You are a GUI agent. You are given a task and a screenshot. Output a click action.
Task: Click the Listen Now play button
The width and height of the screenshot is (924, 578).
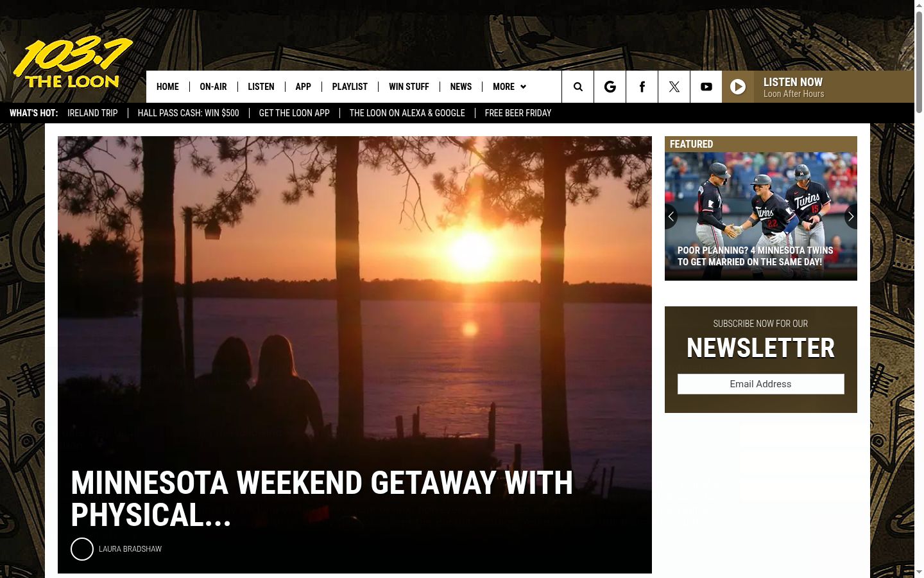tap(738, 87)
